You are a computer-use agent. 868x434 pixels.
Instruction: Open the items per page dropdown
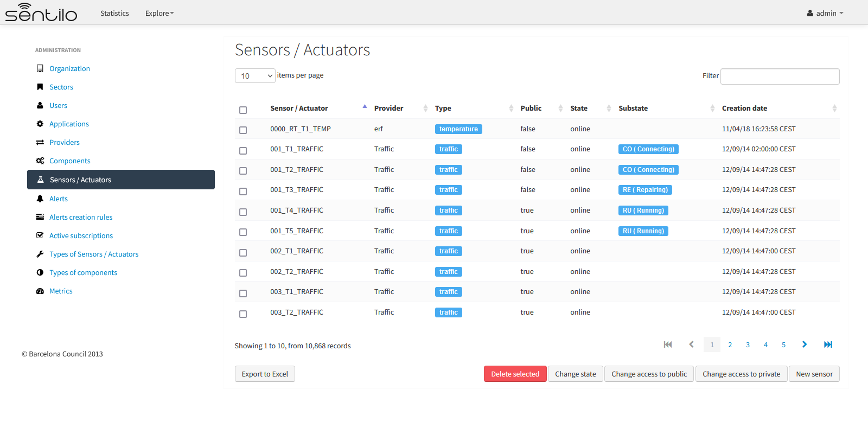[x=255, y=76]
